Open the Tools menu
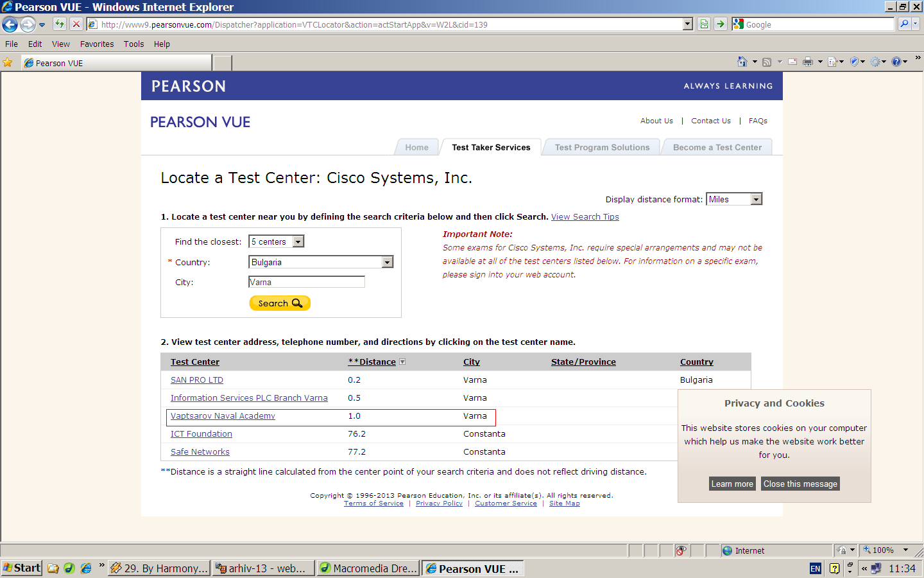 click(x=134, y=44)
